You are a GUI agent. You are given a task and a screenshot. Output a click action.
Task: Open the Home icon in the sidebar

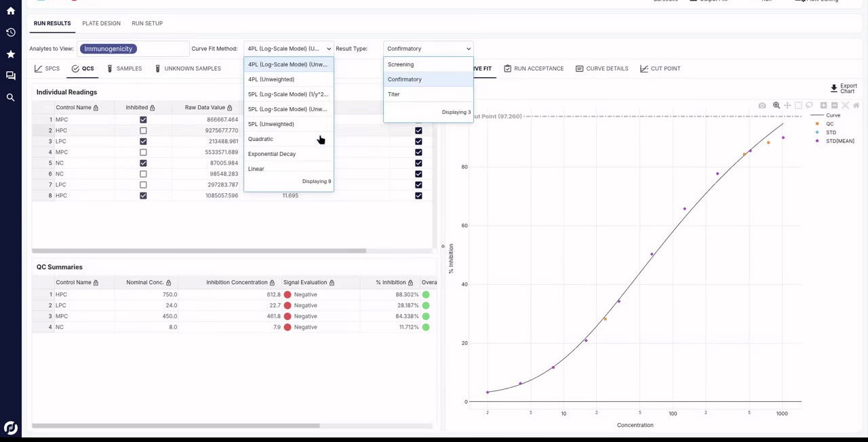coord(10,11)
